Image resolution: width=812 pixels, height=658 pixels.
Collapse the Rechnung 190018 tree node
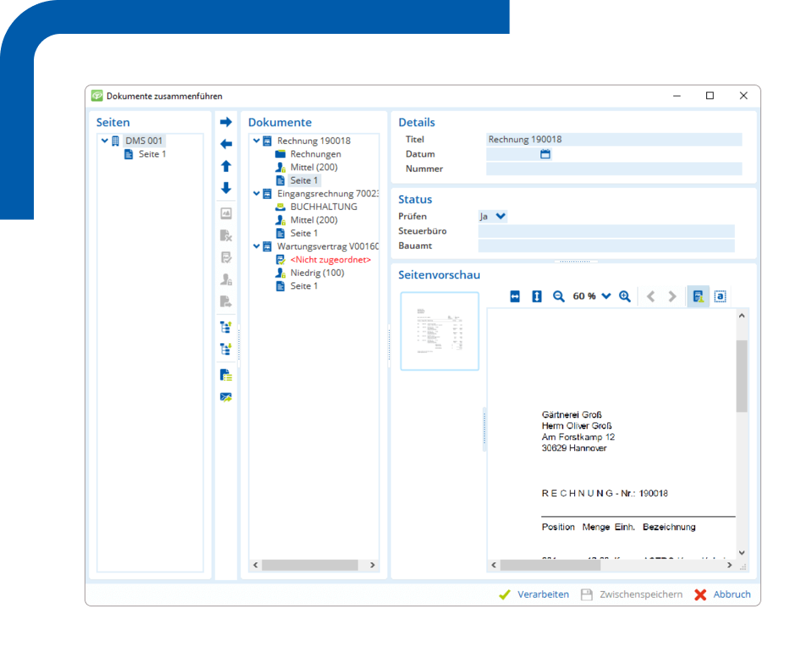pyautogui.click(x=256, y=141)
